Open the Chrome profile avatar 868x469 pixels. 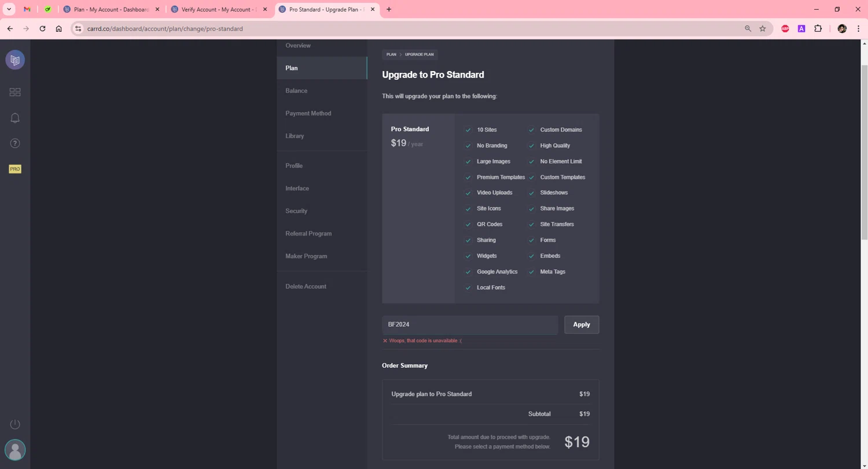pyautogui.click(x=842, y=28)
